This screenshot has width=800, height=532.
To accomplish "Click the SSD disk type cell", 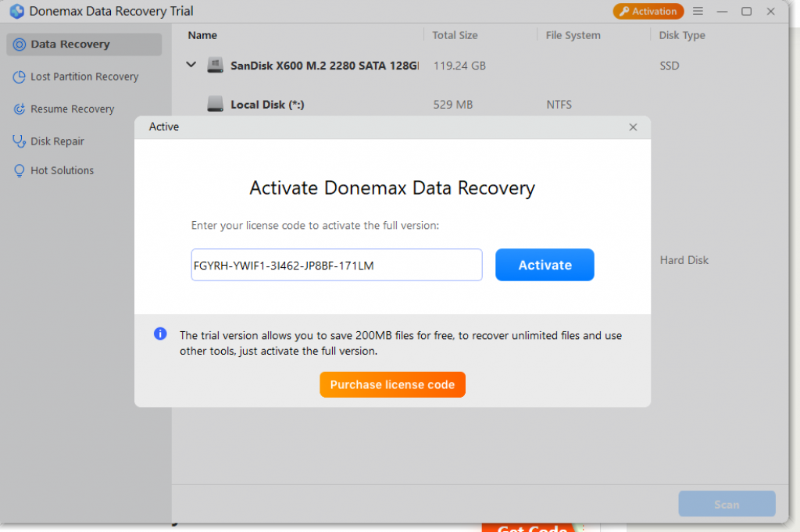I will click(670, 66).
